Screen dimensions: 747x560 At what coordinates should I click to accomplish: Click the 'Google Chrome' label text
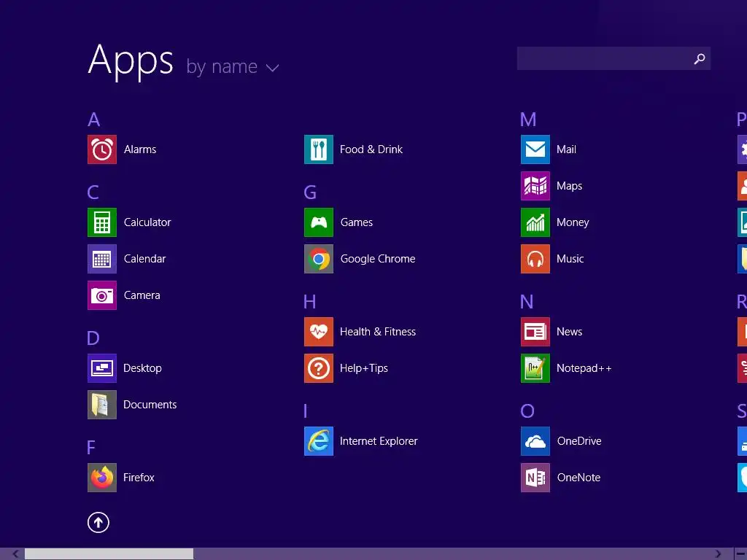378,259
